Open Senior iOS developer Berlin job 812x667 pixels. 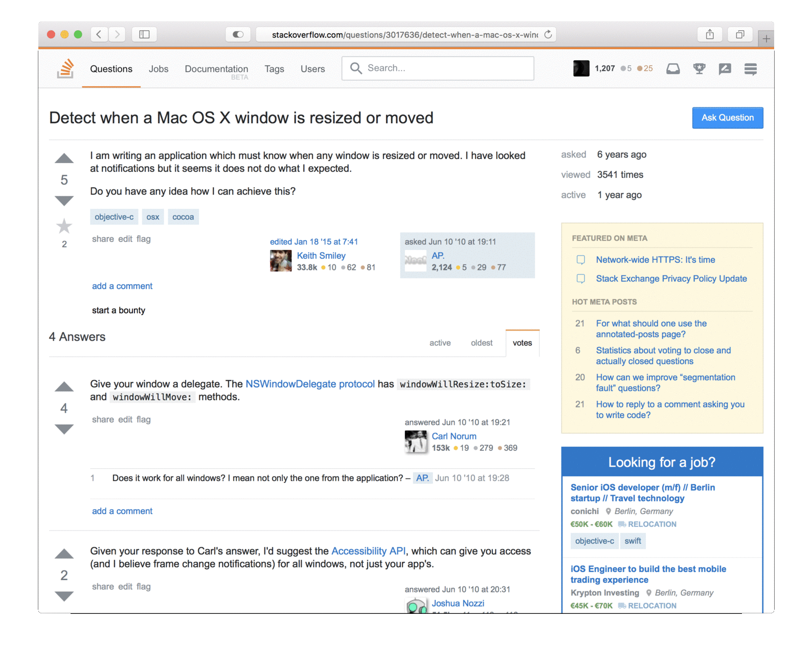(x=643, y=493)
